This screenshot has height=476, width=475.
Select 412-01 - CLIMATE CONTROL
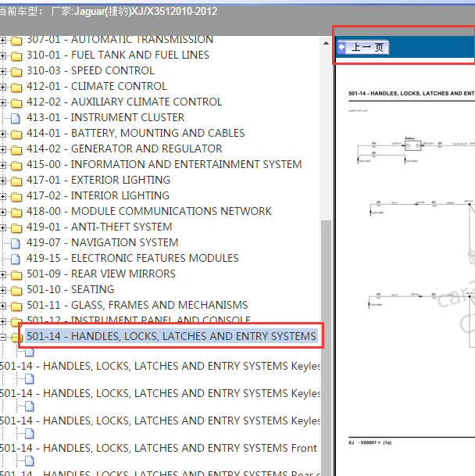coord(97,86)
